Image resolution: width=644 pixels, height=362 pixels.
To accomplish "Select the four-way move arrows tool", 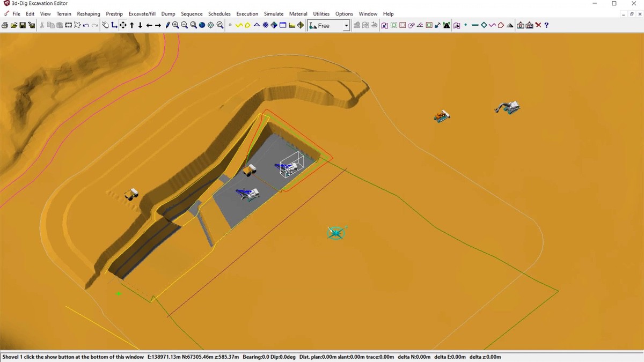I will 123,25.
